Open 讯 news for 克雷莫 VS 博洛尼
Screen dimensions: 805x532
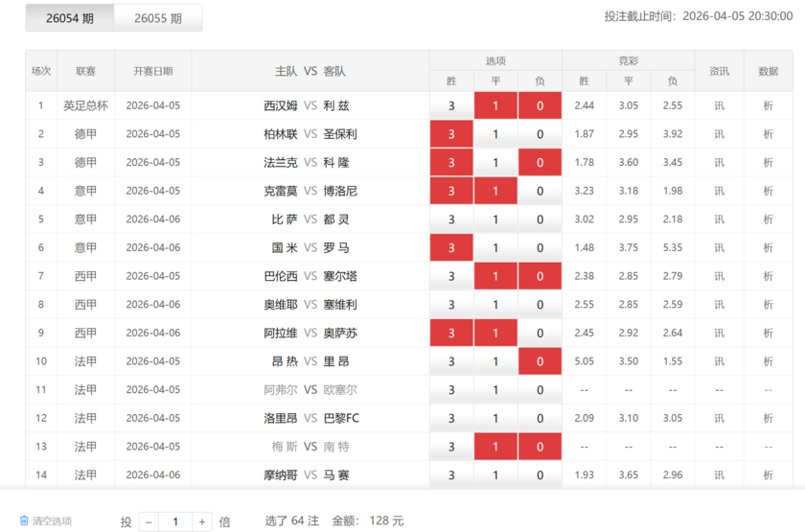pyautogui.click(x=720, y=191)
